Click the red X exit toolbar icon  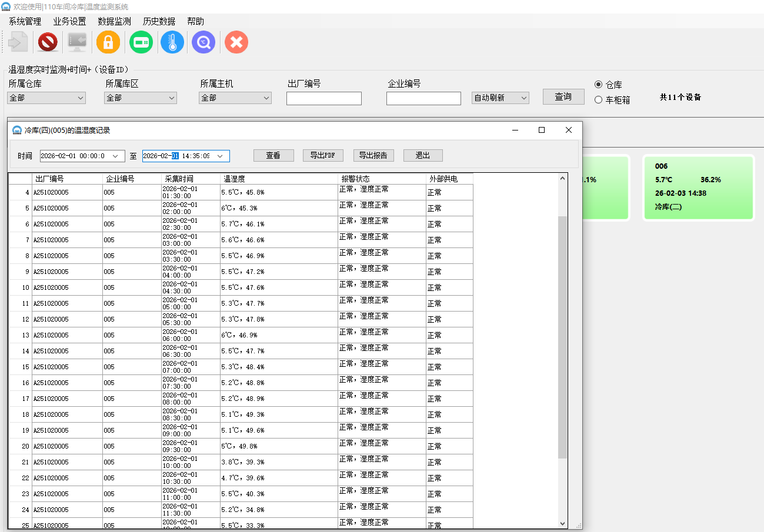pyautogui.click(x=236, y=42)
